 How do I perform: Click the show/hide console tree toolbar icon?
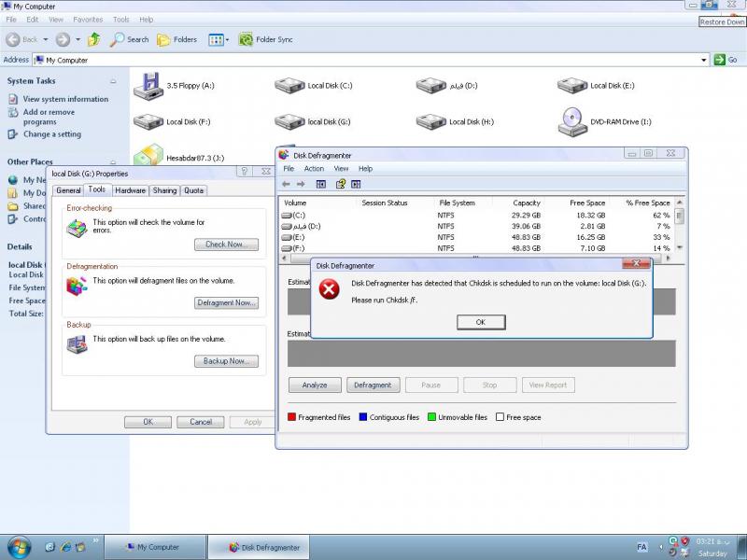coord(321,184)
